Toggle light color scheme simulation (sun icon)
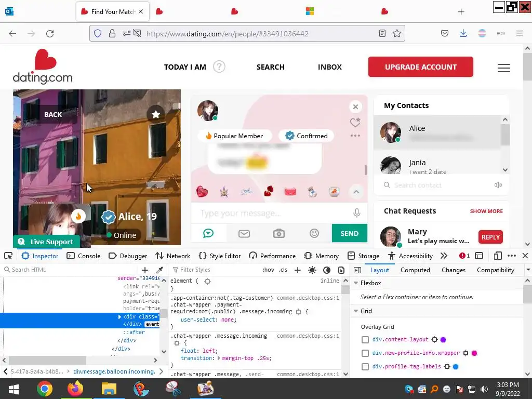Viewport: 532px width, 399px height. click(x=312, y=270)
